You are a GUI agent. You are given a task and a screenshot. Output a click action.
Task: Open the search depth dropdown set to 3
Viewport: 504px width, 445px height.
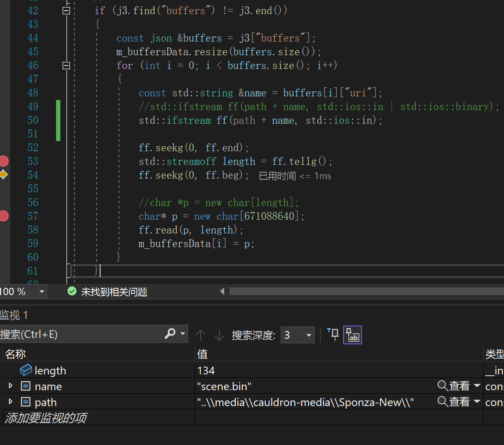click(x=308, y=334)
